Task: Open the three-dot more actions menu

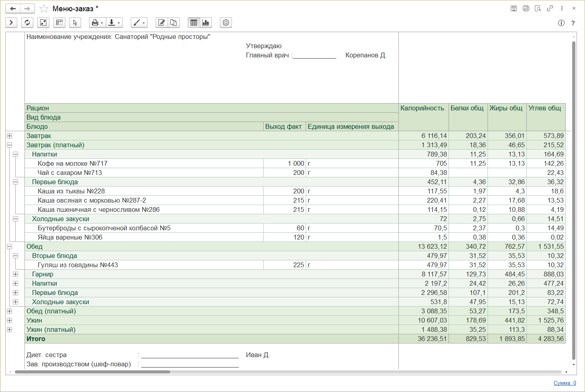Action: coord(562,8)
